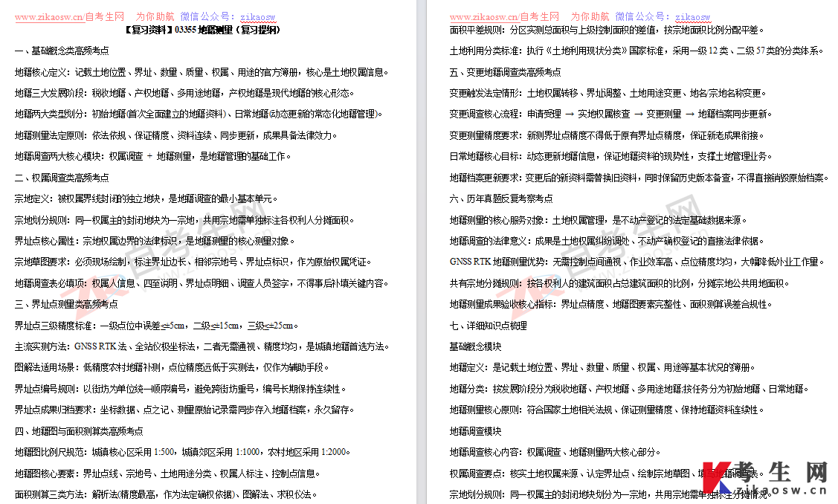Click the line starting '宗地定义'
Image resolution: width=838 pixels, height=504 pixels.
(x=146, y=198)
